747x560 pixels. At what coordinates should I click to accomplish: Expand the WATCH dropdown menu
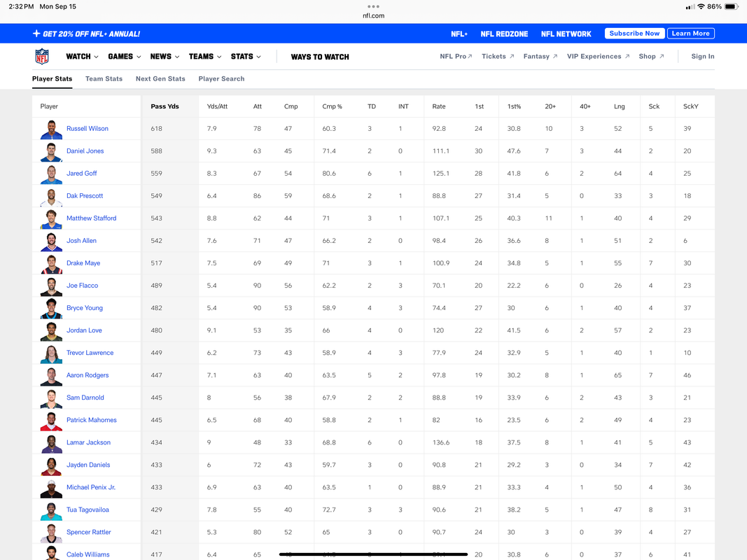point(82,56)
